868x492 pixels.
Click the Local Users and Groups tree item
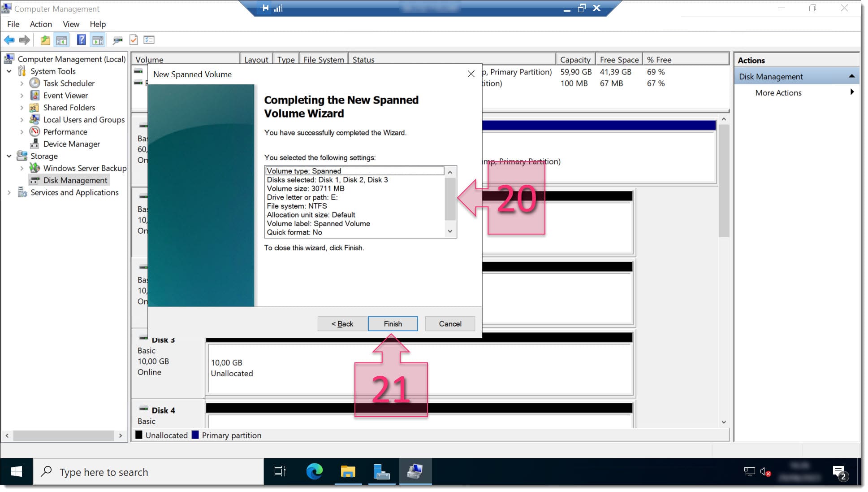(84, 119)
